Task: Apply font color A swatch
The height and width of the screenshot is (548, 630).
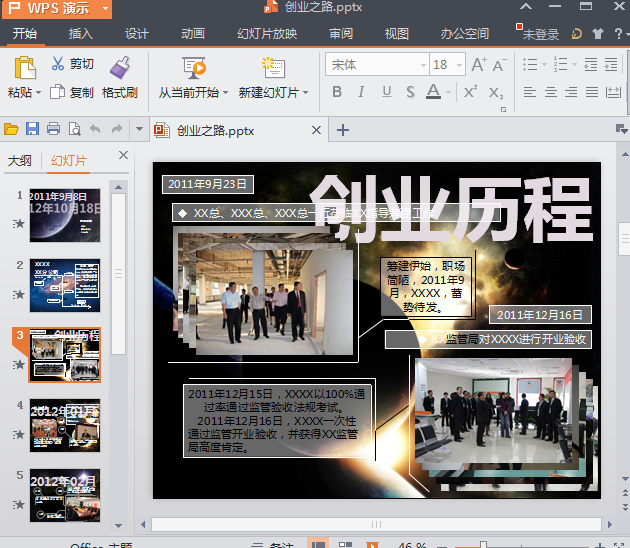Action: point(434,92)
